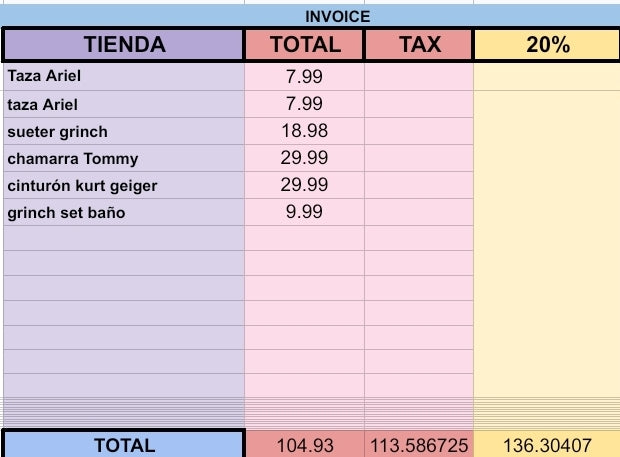This screenshot has height=457, width=620.
Task: Select the TIENDA column header
Action: tap(124, 45)
